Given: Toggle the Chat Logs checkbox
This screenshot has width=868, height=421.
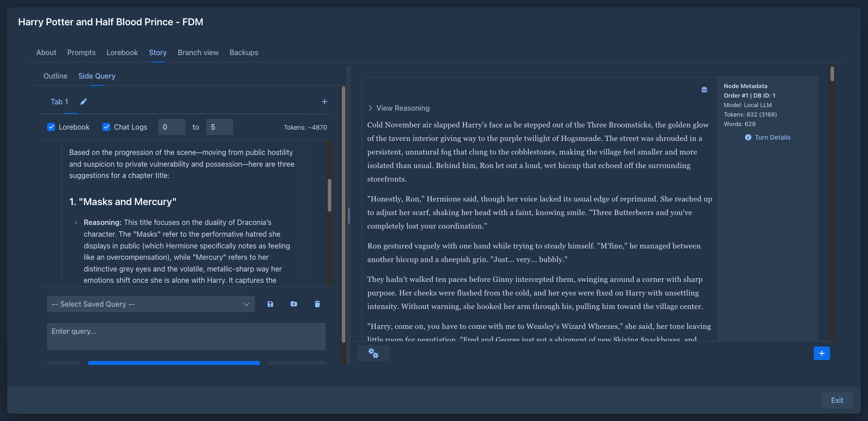Looking at the screenshot, I should click(x=106, y=127).
